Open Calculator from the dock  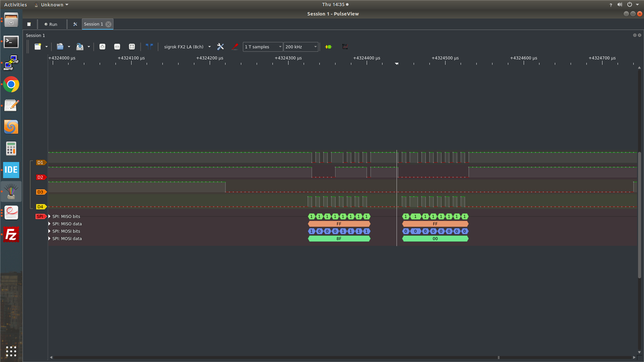11,148
